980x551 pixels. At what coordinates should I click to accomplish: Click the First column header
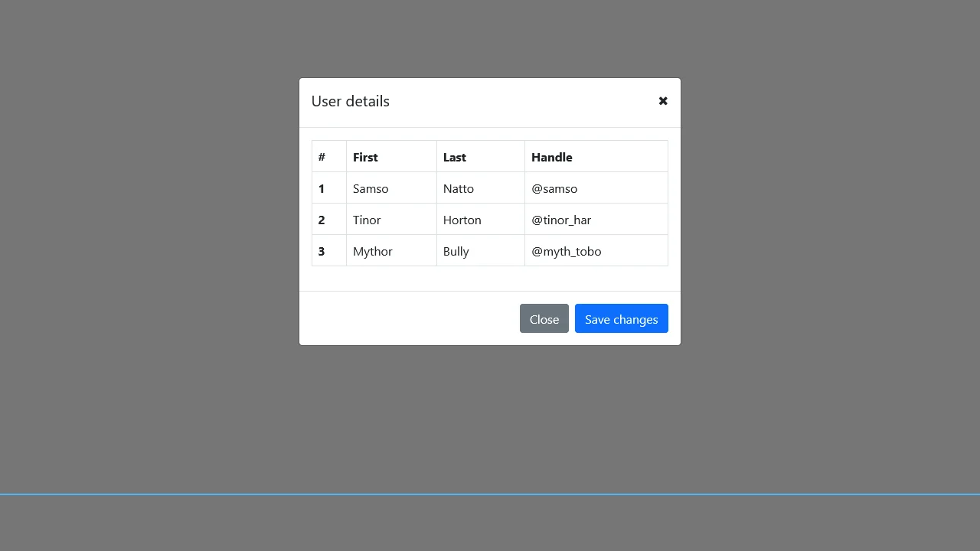365,157
